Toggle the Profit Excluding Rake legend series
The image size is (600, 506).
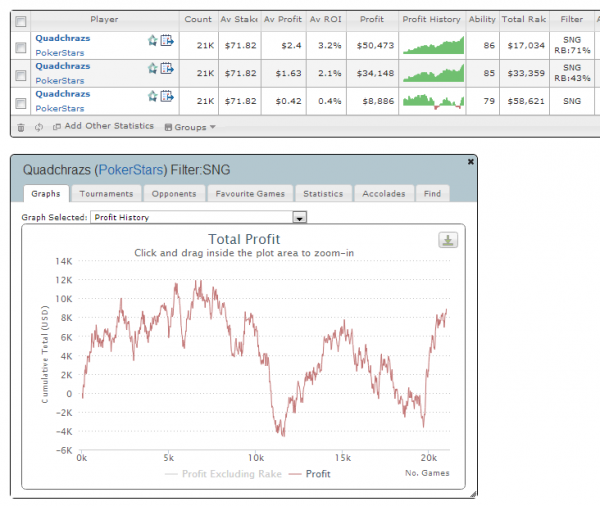point(223,474)
